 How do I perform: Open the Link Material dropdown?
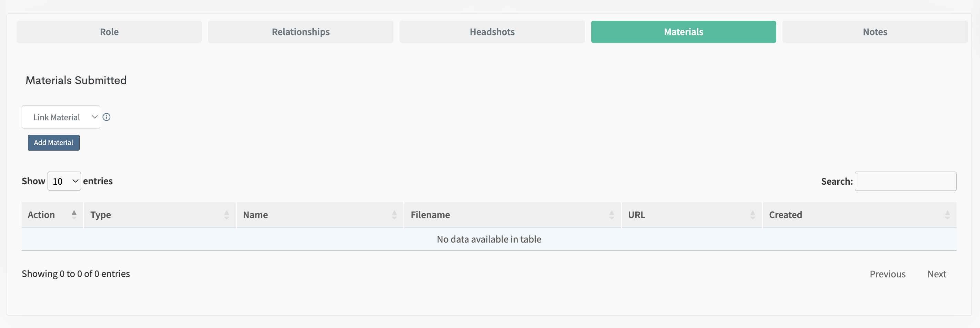[61, 117]
